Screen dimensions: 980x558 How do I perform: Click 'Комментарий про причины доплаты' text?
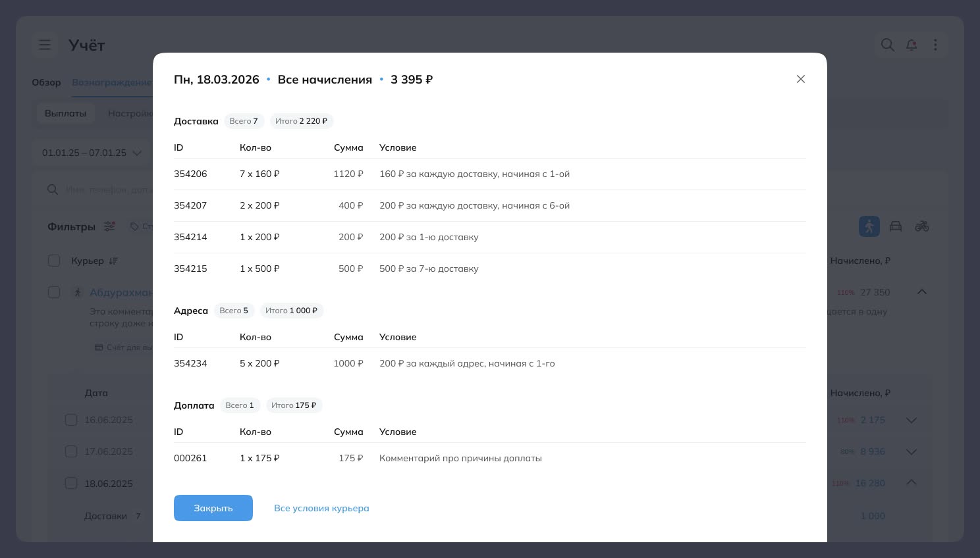pyautogui.click(x=460, y=458)
